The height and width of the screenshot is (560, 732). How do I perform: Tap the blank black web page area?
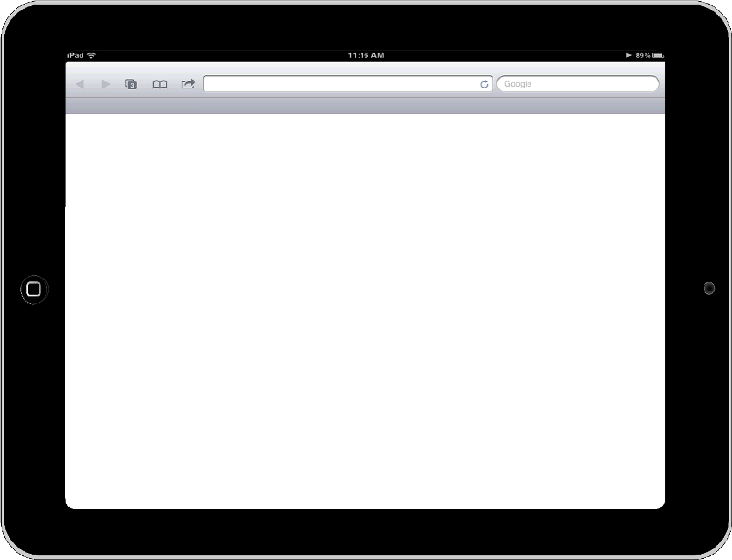(365, 310)
